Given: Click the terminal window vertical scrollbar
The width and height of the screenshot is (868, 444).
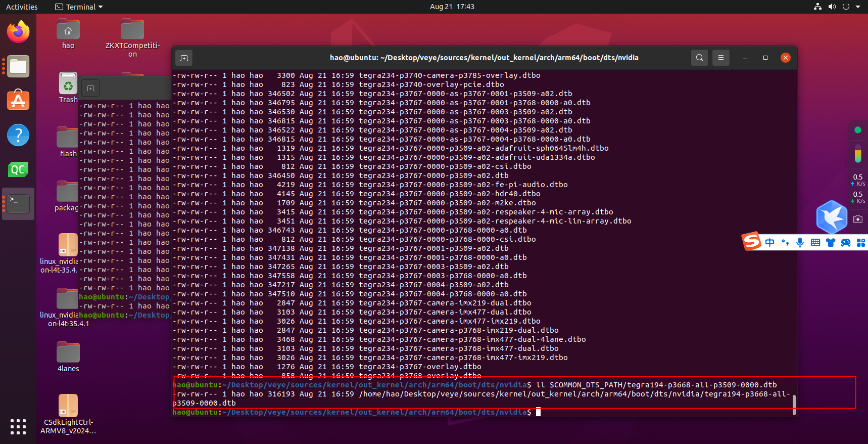Looking at the screenshot, I should (x=794, y=405).
